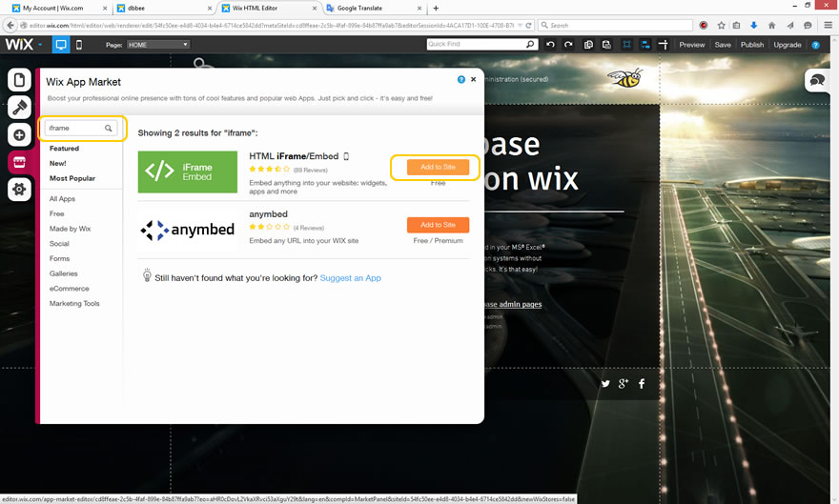839x504 pixels.
Task: Open the HTML iFrame/Embed app title
Action: pyautogui.click(x=294, y=156)
